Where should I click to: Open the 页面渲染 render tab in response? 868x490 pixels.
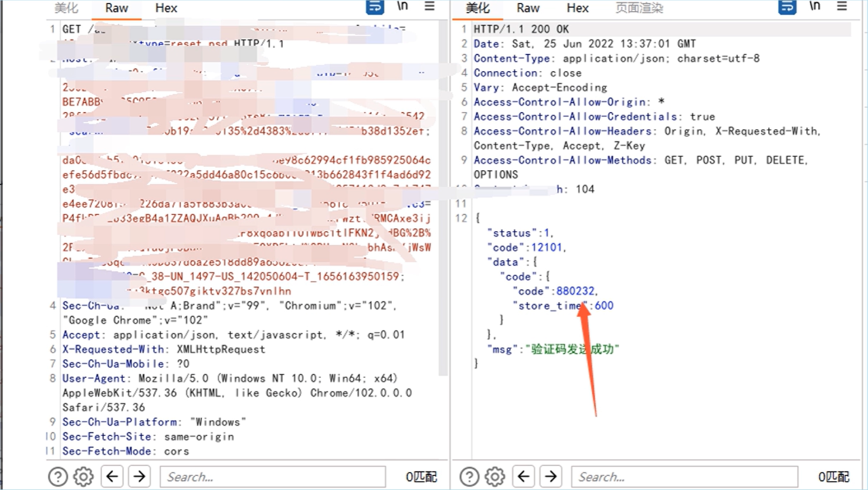639,8
